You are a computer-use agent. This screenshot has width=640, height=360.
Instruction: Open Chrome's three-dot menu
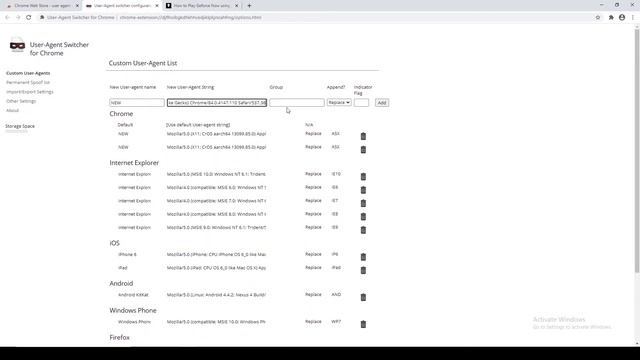point(633,18)
